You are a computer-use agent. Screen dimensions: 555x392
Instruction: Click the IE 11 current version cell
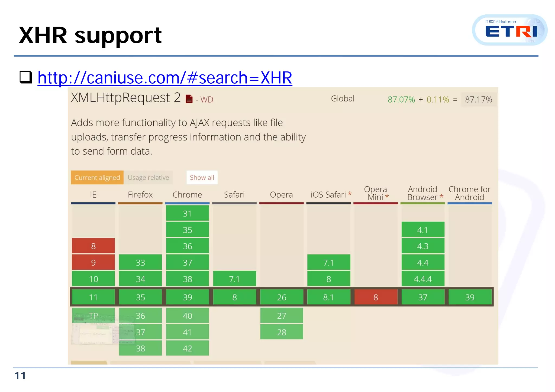tap(93, 297)
